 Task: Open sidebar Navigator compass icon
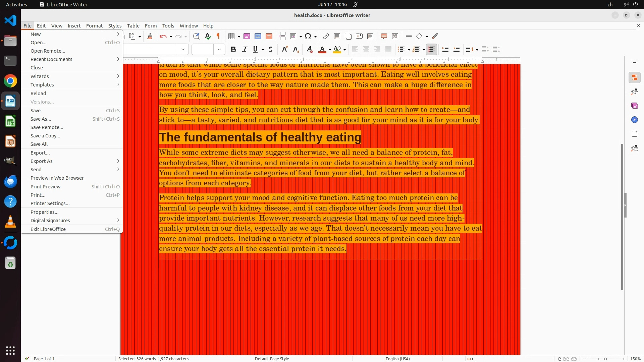click(x=634, y=120)
